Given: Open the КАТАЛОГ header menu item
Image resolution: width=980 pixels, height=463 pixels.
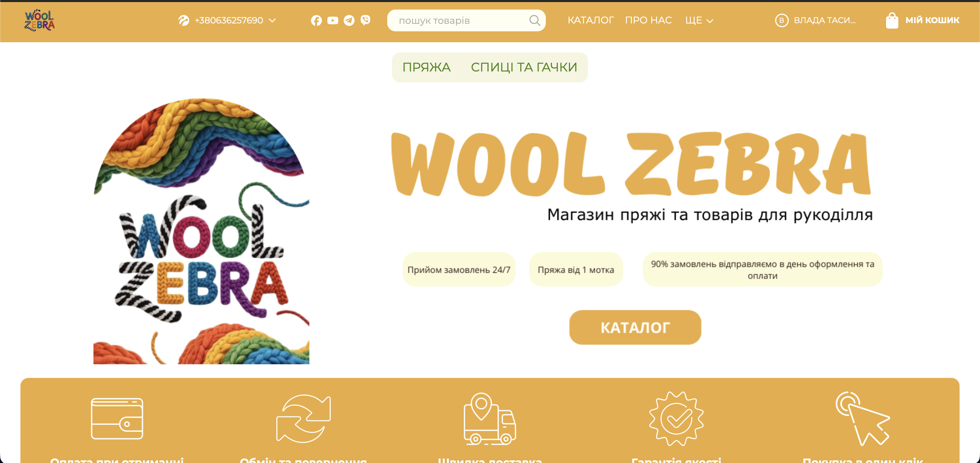Looking at the screenshot, I should point(590,20).
